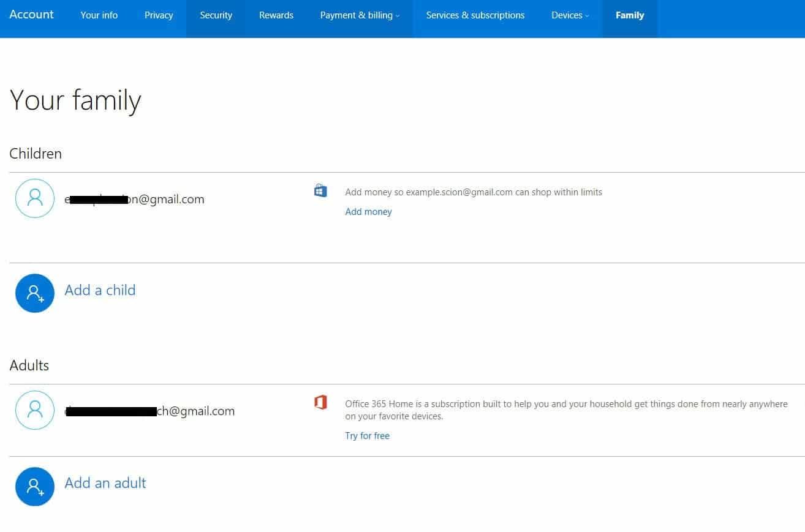Open the child's gmail account entry

(135, 200)
